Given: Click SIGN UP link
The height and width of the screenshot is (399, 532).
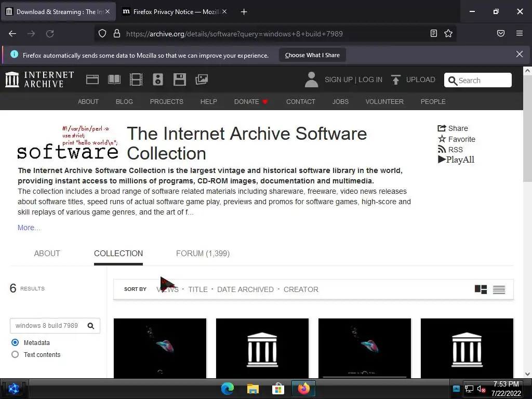Looking at the screenshot, I should pyautogui.click(x=339, y=79).
